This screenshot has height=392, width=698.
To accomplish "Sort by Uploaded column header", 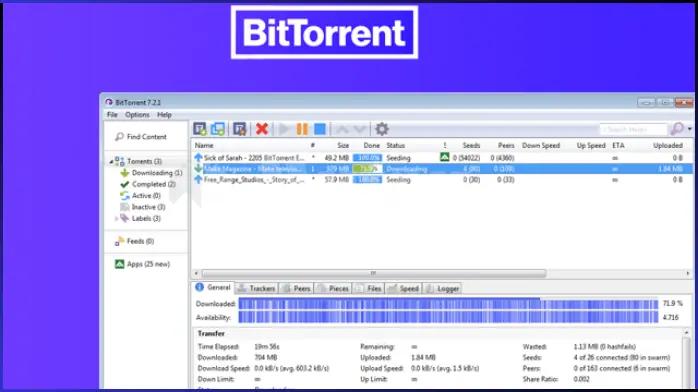I will [668, 145].
